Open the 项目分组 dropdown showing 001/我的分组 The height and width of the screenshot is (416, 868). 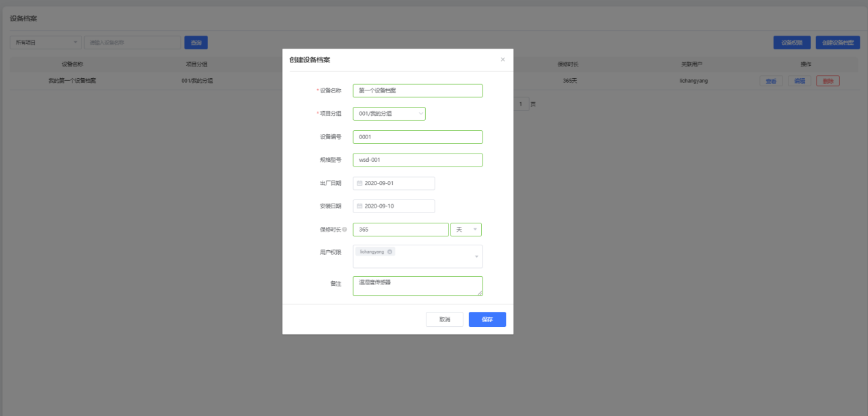389,114
